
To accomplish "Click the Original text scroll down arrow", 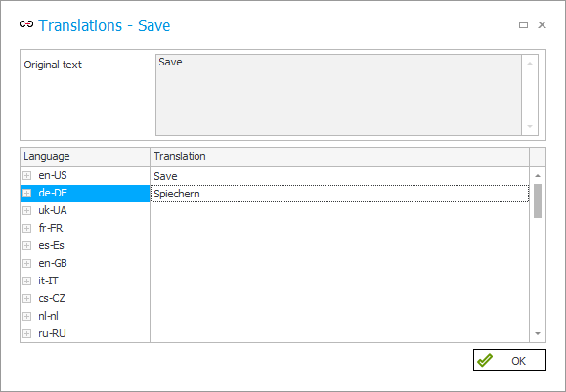I will (530, 126).
